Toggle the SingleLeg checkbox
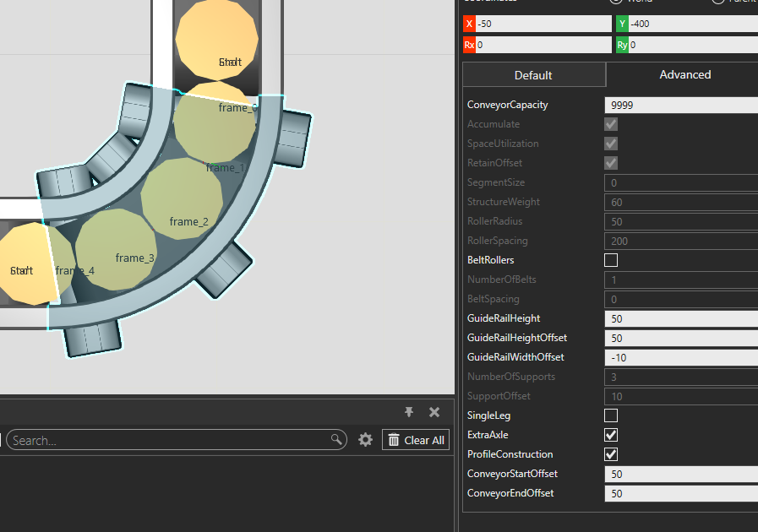758x532 pixels. coord(611,415)
